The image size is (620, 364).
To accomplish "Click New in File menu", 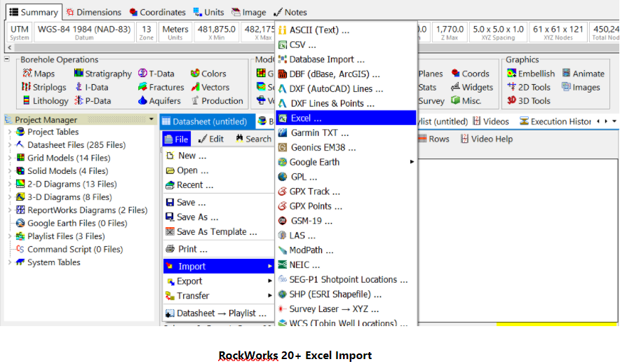I will (x=218, y=155).
